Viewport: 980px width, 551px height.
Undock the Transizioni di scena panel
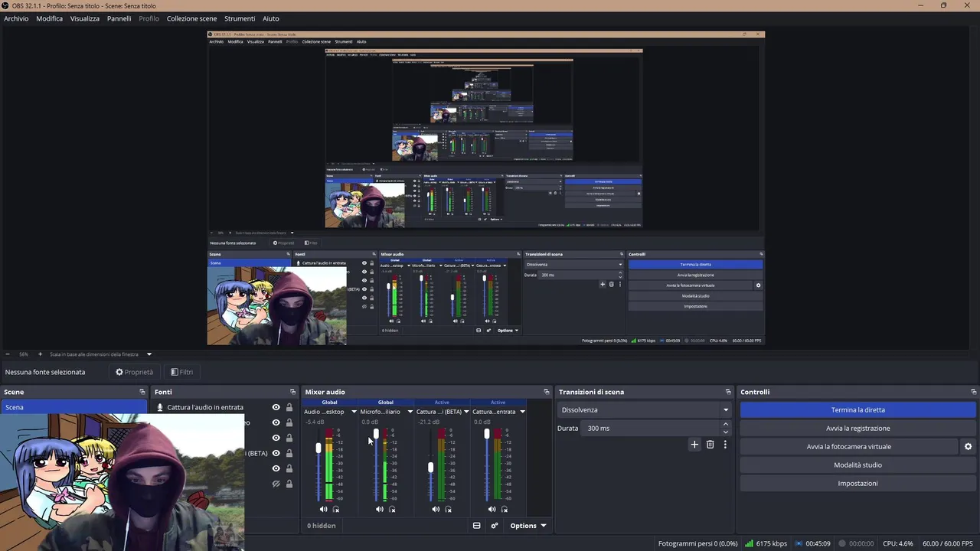tap(728, 392)
